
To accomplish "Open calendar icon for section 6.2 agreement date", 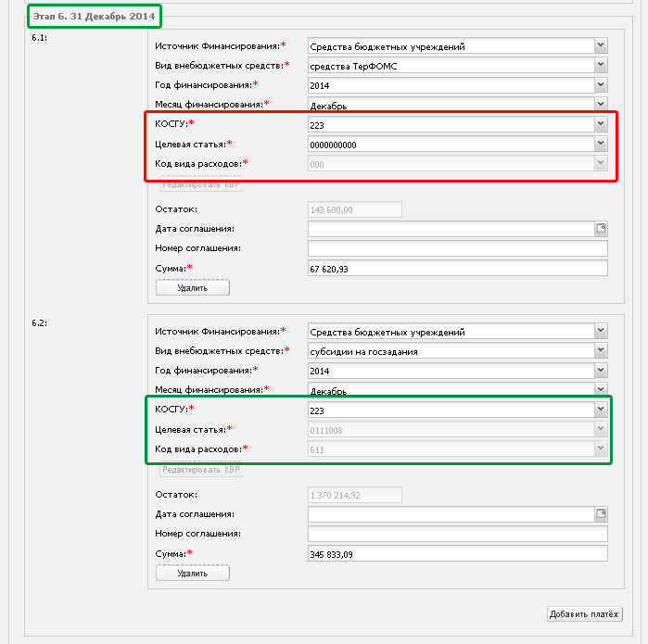I will (601, 514).
